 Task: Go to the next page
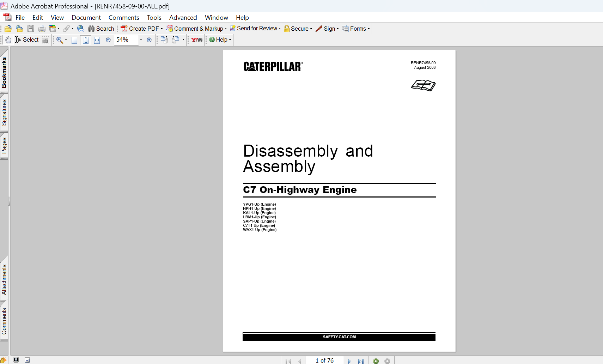349,361
